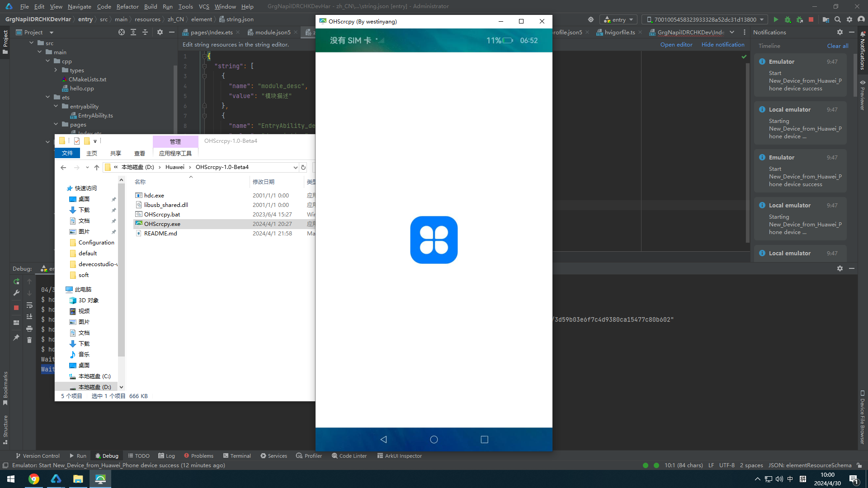Image resolution: width=868 pixels, height=488 pixels.
Task: Show hidden editor tabs chevron
Action: coord(732,32)
